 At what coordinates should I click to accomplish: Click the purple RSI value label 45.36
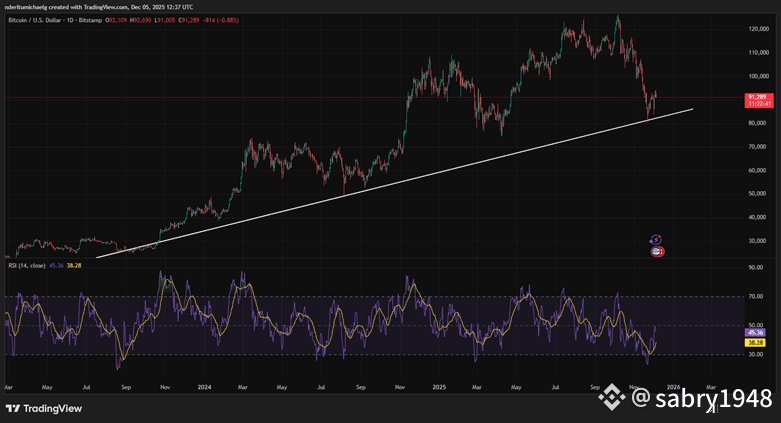tap(756, 335)
